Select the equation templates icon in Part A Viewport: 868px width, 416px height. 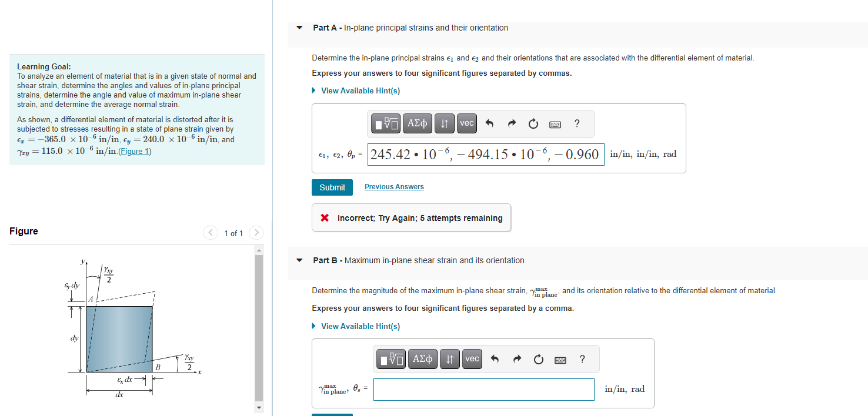(386, 123)
